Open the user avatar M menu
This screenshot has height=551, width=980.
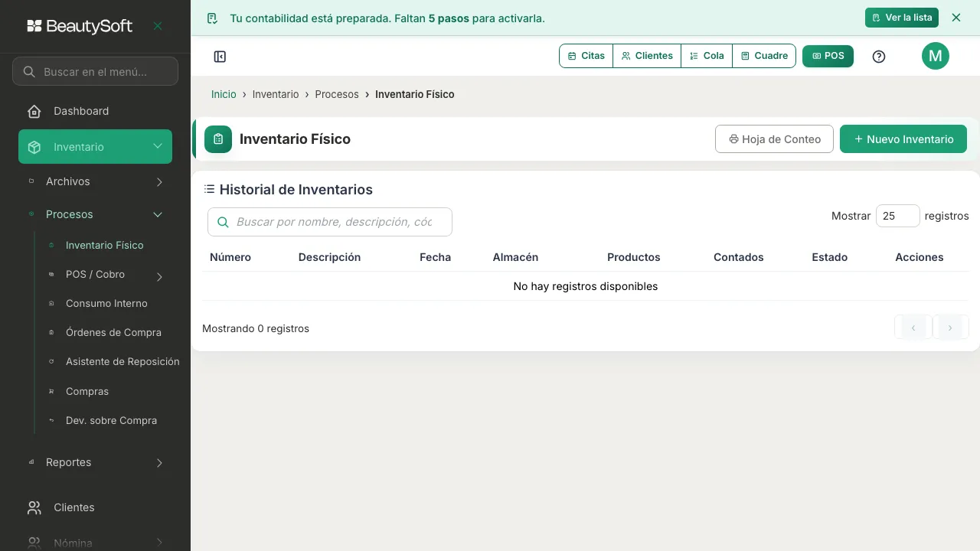[936, 56]
